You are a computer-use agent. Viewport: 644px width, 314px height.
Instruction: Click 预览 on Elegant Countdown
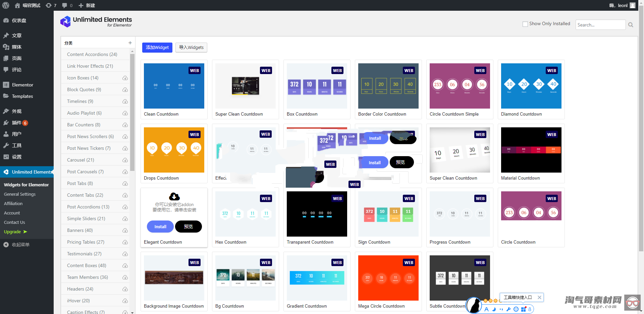(x=189, y=227)
